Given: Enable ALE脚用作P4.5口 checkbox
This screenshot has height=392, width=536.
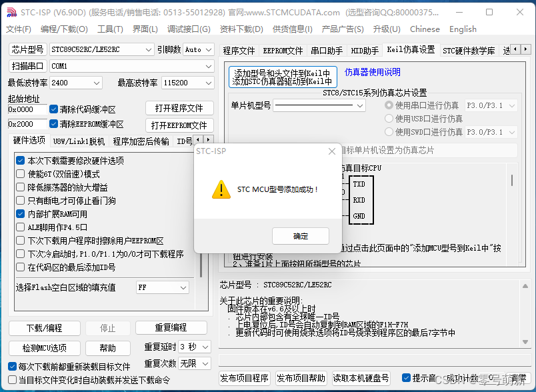Looking at the screenshot, I should coord(21,227).
